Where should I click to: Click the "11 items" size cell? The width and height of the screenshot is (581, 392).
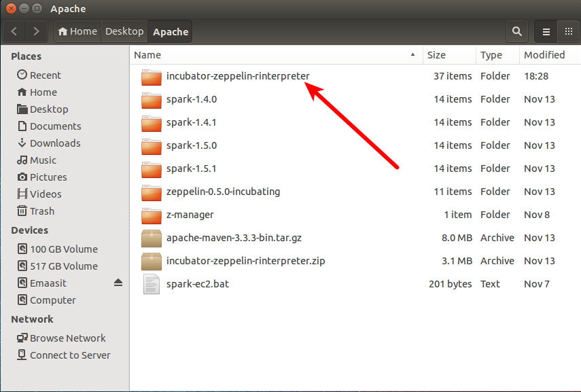[453, 192]
